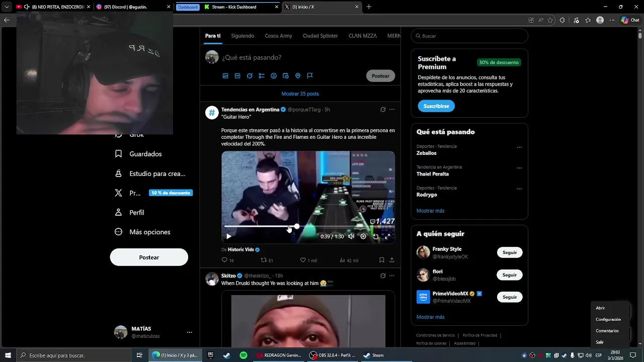Open REDRAGON Gaming app from the taskbar
644x362 pixels.
pyautogui.click(x=278, y=355)
